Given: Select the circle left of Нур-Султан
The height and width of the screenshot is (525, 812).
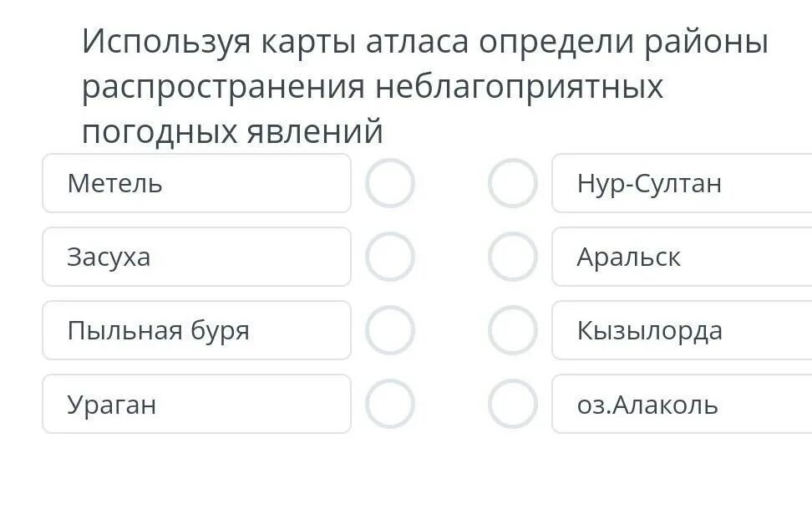Looking at the screenshot, I should tap(512, 183).
